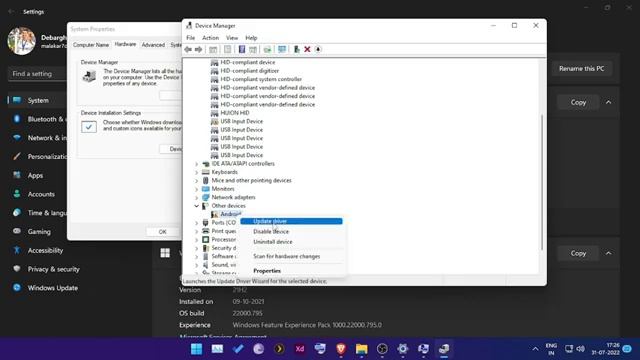This screenshot has width=640, height=360.
Task: Click the red X Uninstall device toolbar icon
Action: pos(307,49)
